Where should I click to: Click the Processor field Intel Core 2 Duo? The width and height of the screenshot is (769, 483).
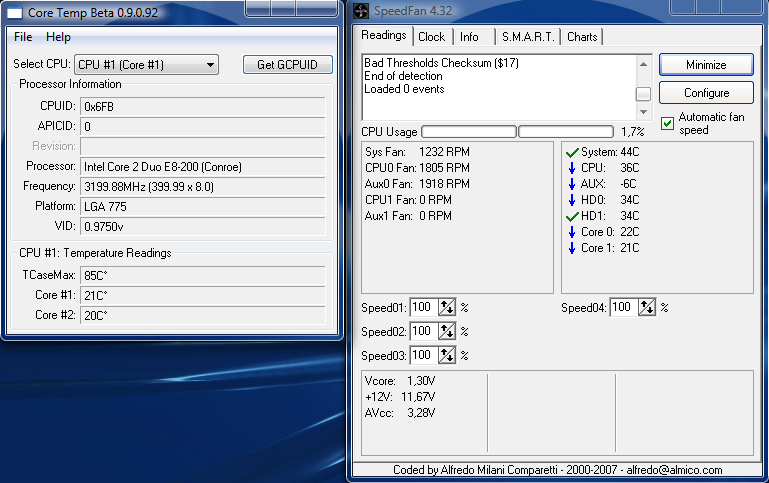click(x=203, y=167)
